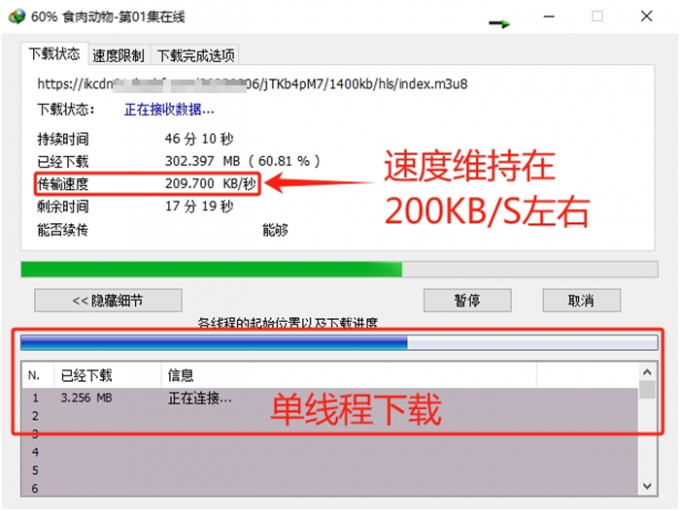This screenshot has height=511, width=680.
Task: Click the blue thread progress bar
Action: pyautogui.click(x=339, y=343)
